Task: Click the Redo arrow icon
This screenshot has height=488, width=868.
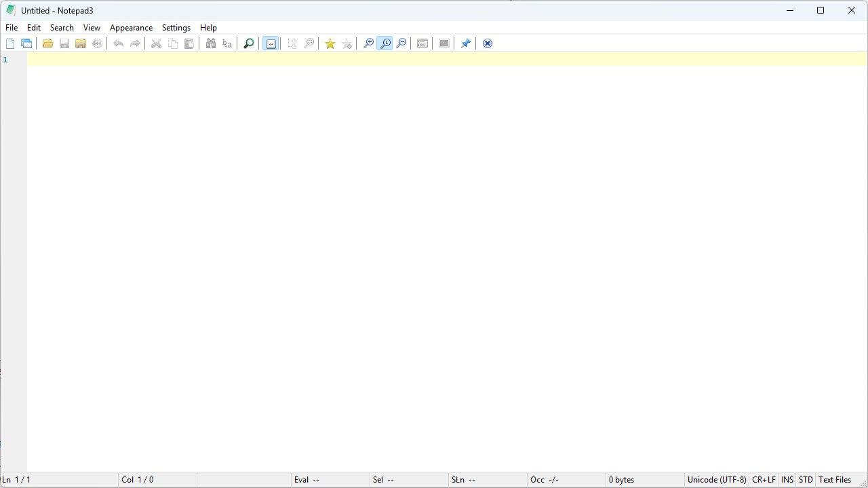Action: click(135, 43)
